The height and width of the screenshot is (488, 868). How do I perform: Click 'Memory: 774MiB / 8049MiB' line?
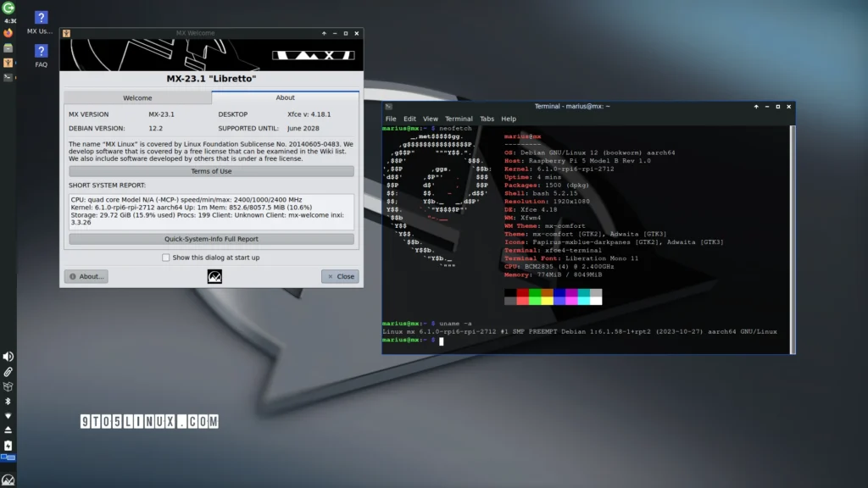click(553, 274)
